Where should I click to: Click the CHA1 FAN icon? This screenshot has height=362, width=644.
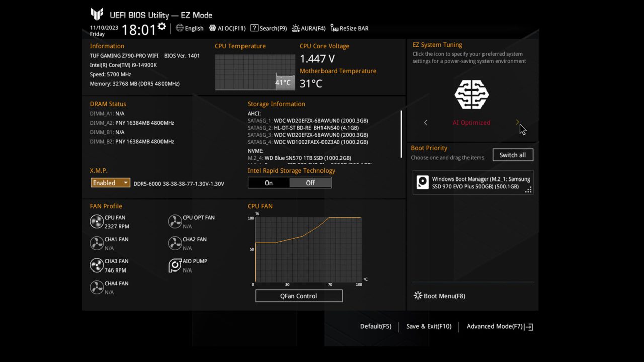click(96, 243)
